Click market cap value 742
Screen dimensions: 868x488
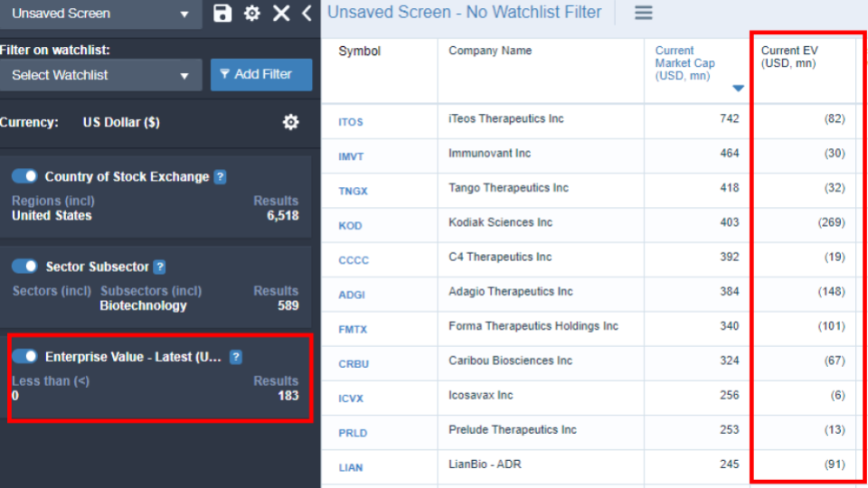click(729, 118)
